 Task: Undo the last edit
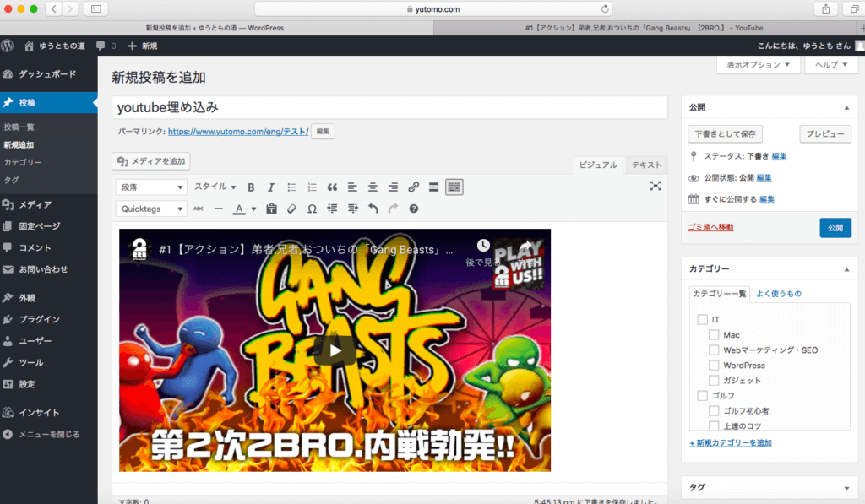[x=373, y=209]
